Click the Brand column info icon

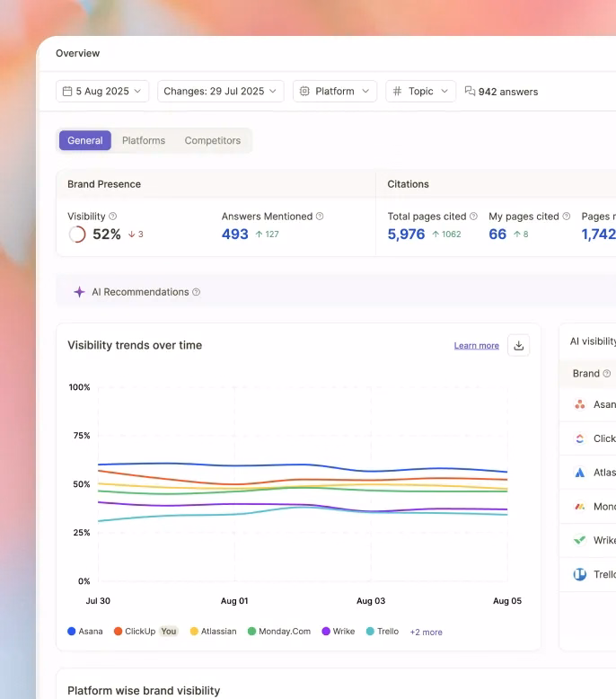(606, 374)
